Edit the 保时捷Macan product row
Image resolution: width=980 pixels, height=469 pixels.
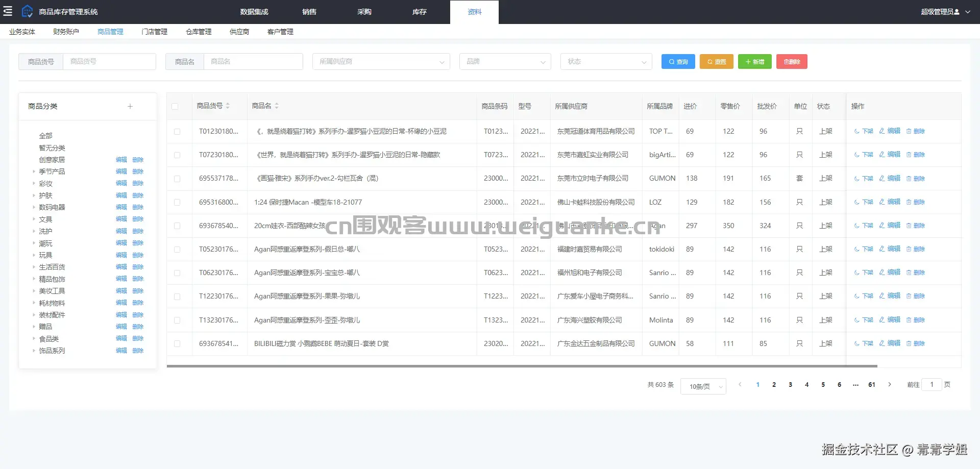(890, 202)
